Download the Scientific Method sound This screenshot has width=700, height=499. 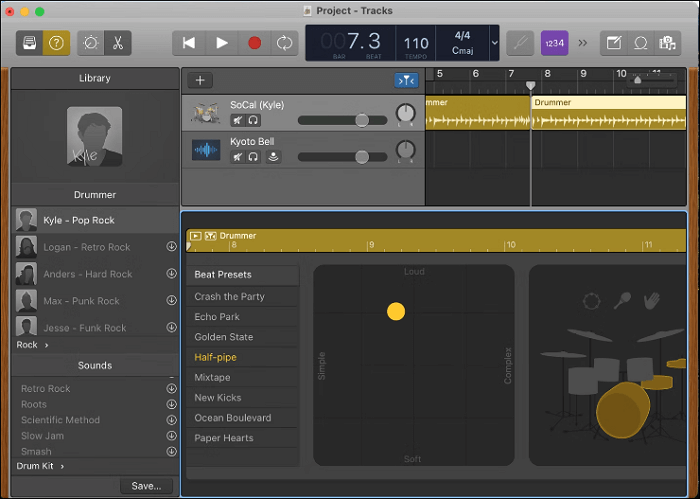click(171, 420)
